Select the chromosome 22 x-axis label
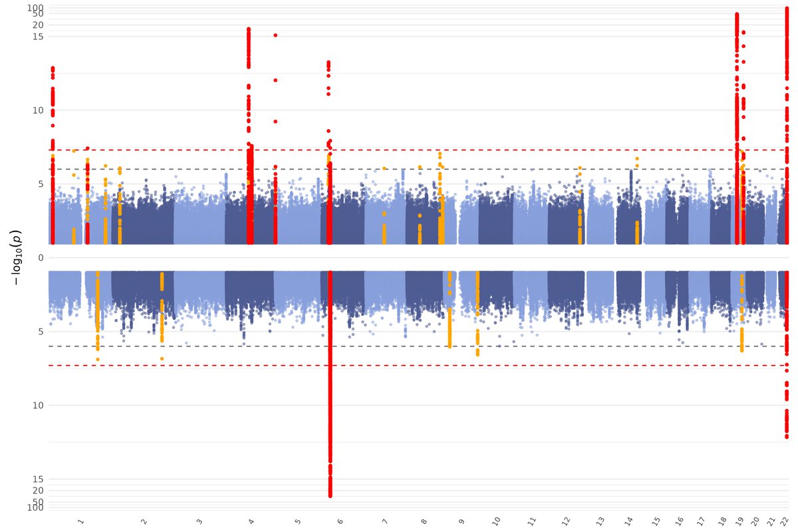 (785, 521)
